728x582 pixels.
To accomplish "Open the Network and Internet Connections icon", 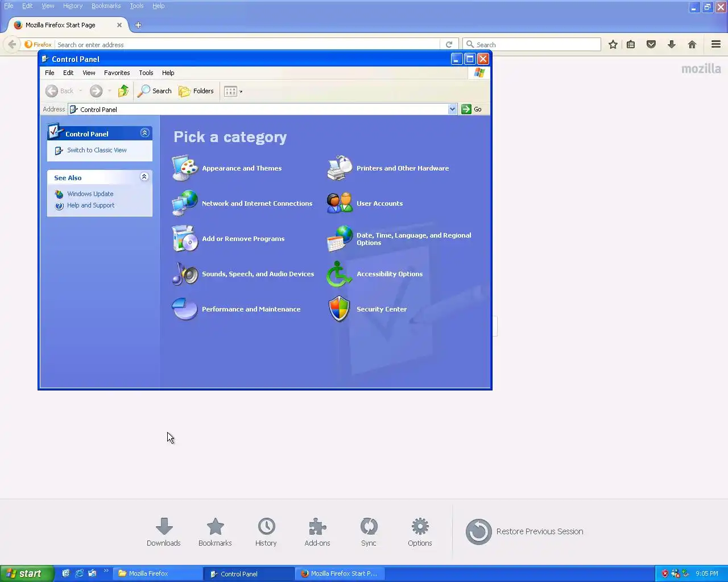I will [x=185, y=203].
